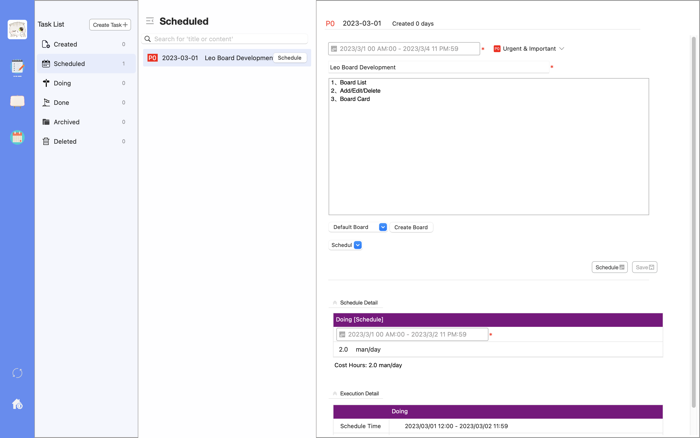Click the 2023/03/01 12:00 - 2023/03/02 11:59 value
This screenshot has width=700, height=438.
456,426
